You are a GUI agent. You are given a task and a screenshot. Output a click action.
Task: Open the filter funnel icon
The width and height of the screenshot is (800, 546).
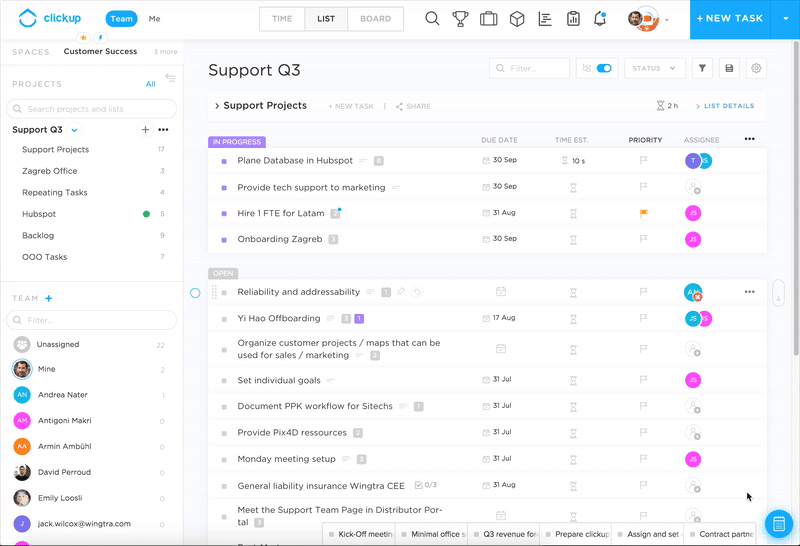tap(703, 68)
